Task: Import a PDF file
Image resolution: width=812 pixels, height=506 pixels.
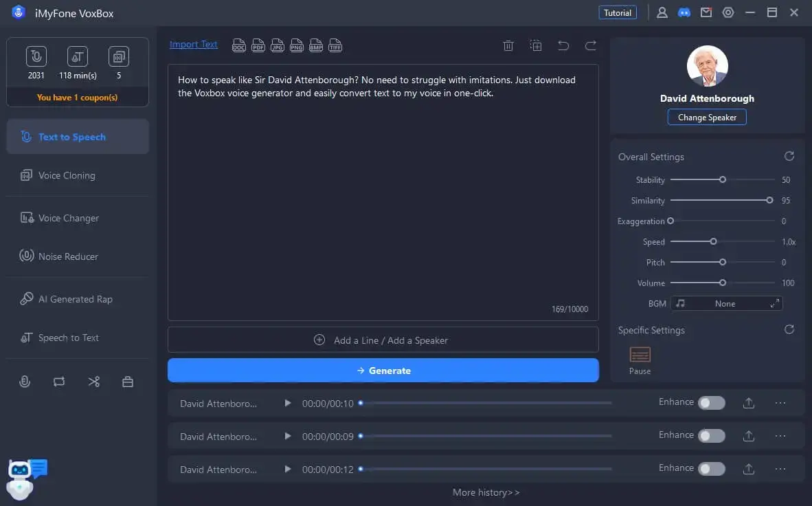Action: (258, 45)
